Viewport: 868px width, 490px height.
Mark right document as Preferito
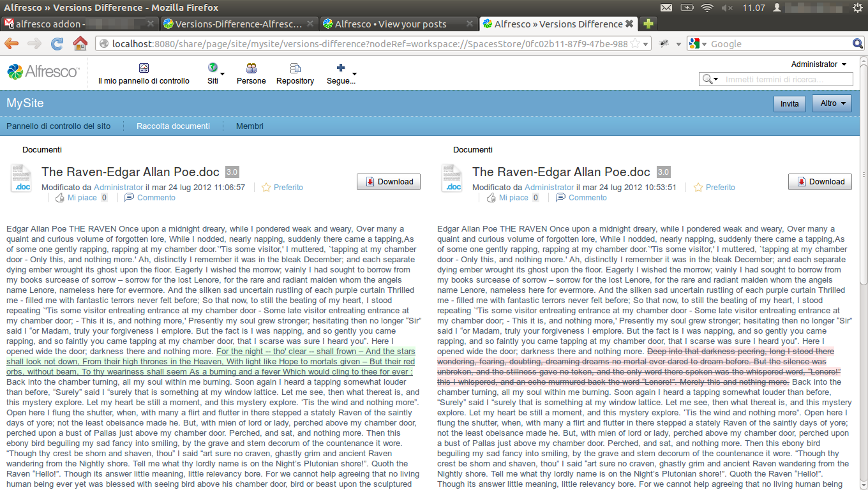click(714, 188)
